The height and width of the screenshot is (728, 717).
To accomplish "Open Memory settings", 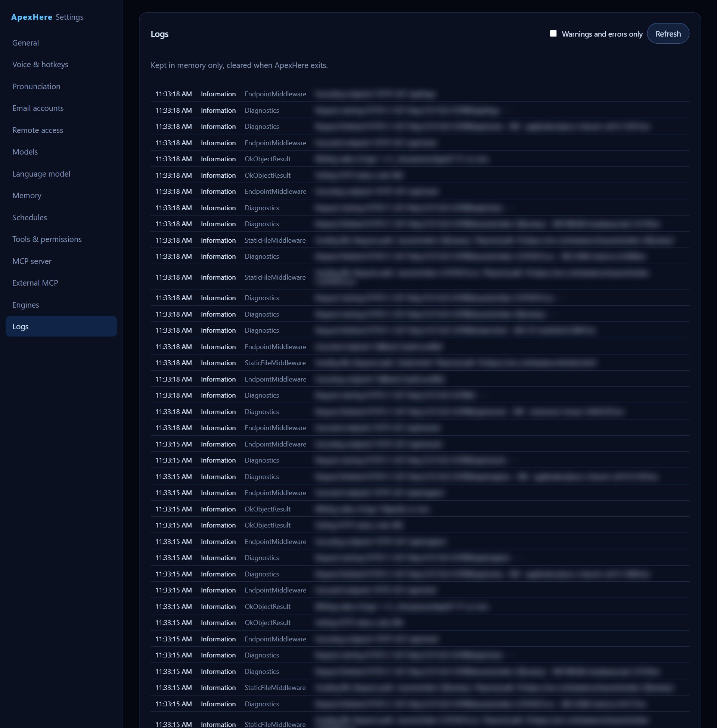I will coord(61,195).
